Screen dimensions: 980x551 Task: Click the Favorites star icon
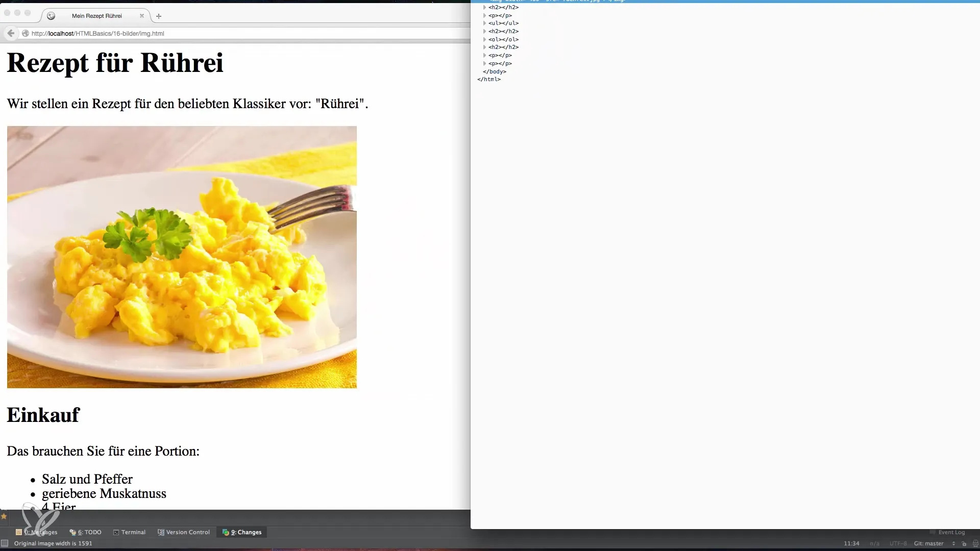click(4, 516)
